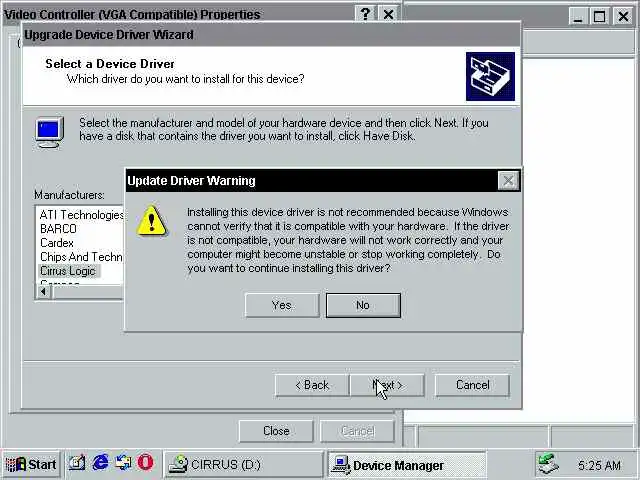Launch Internet Explorer from quick launch
Screen dimensions: 640x480
[100, 463]
